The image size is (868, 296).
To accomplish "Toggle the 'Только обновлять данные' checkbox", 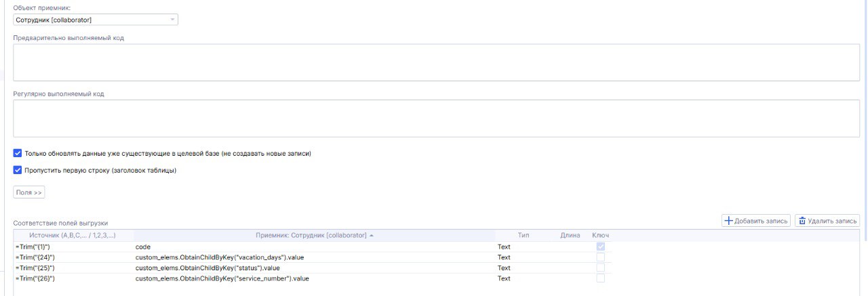I will click(18, 154).
